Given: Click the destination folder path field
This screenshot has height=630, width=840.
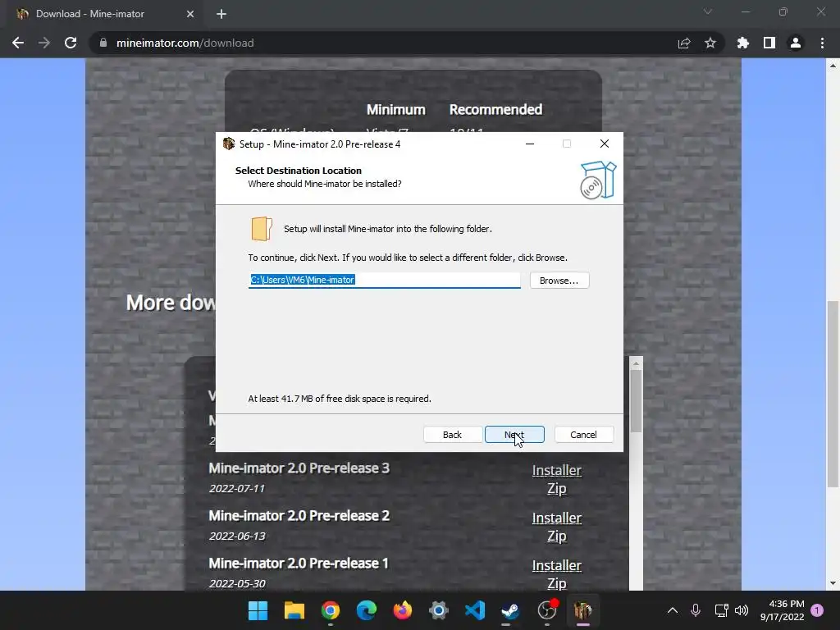Looking at the screenshot, I should [x=384, y=280].
